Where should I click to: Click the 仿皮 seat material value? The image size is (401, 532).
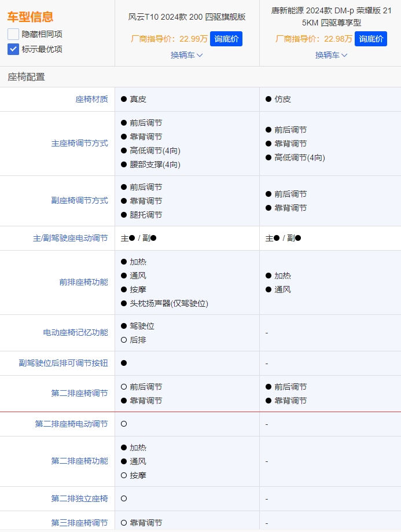click(282, 99)
